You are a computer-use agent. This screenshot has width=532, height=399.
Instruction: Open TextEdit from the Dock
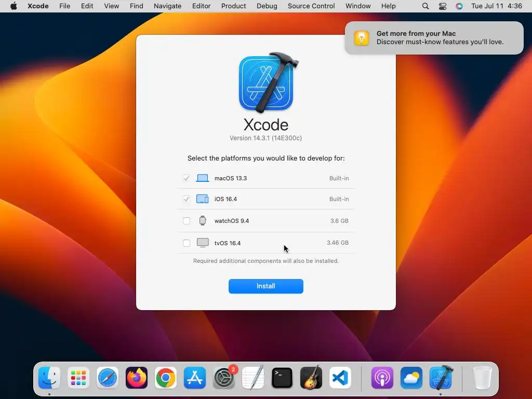point(253,378)
